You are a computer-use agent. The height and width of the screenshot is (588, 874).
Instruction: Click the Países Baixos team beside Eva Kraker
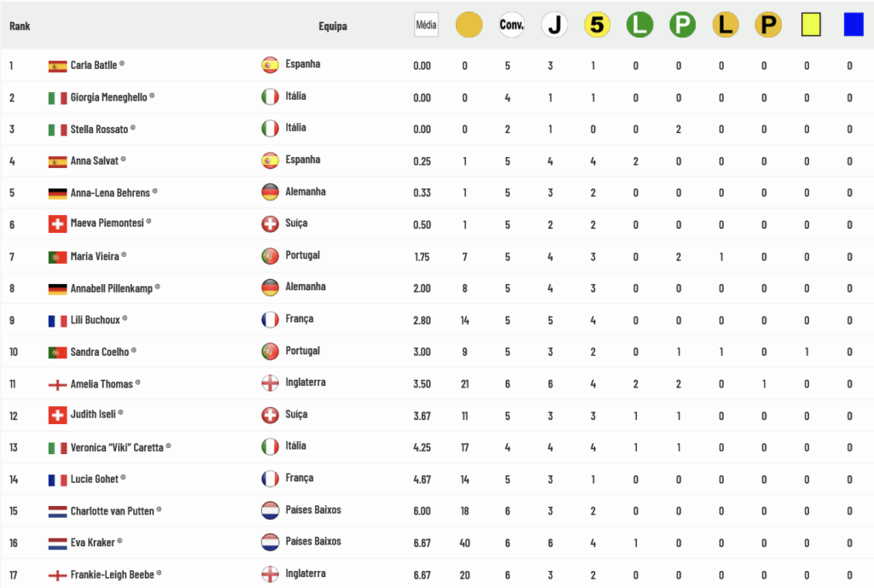coord(313,541)
